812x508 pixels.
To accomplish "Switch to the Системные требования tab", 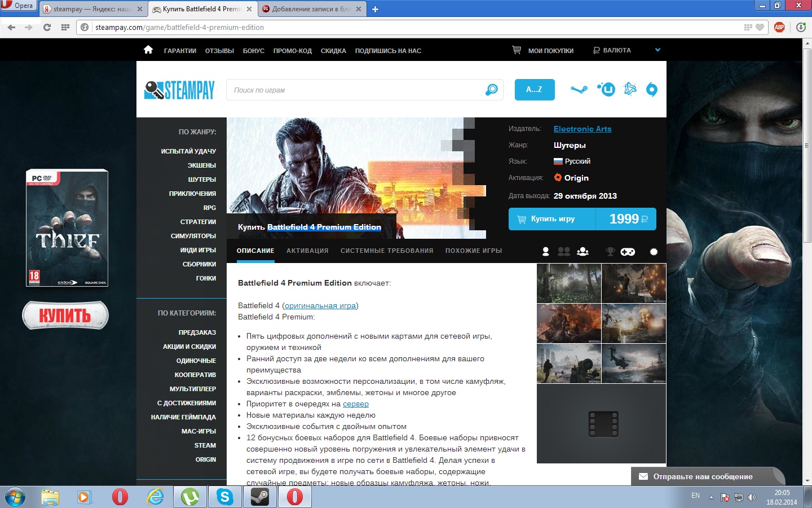I will point(387,251).
